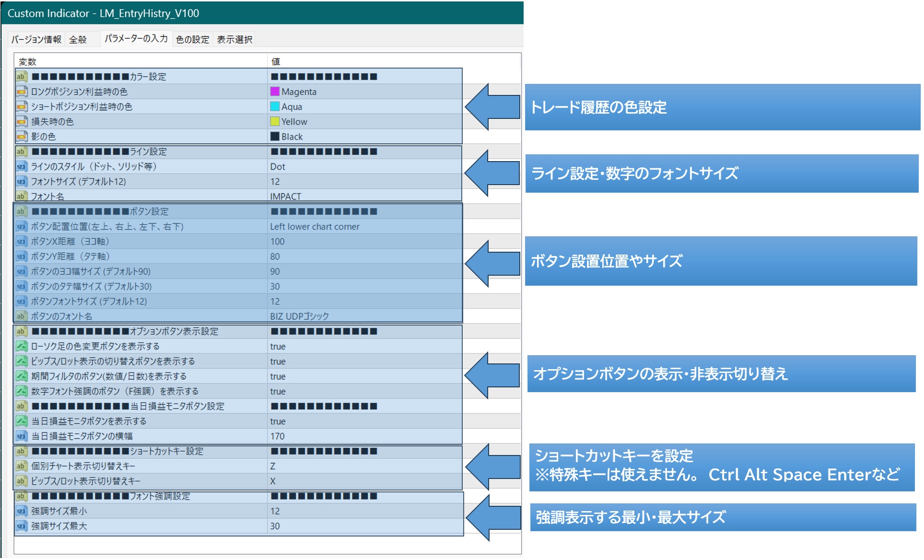Click the ab icon beside フォント名 row
This screenshot has width=924, height=560.
pyautogui.click(x=21, y=196)
